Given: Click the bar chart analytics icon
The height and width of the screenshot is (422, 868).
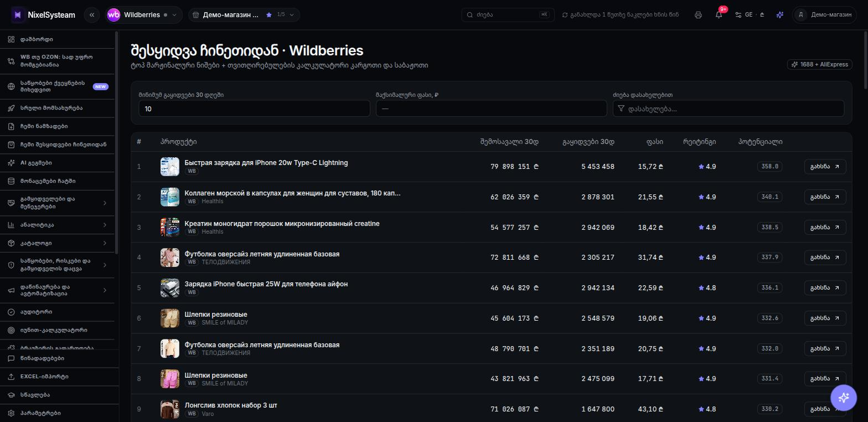Looking at the screenshot, I should [12, 225].
